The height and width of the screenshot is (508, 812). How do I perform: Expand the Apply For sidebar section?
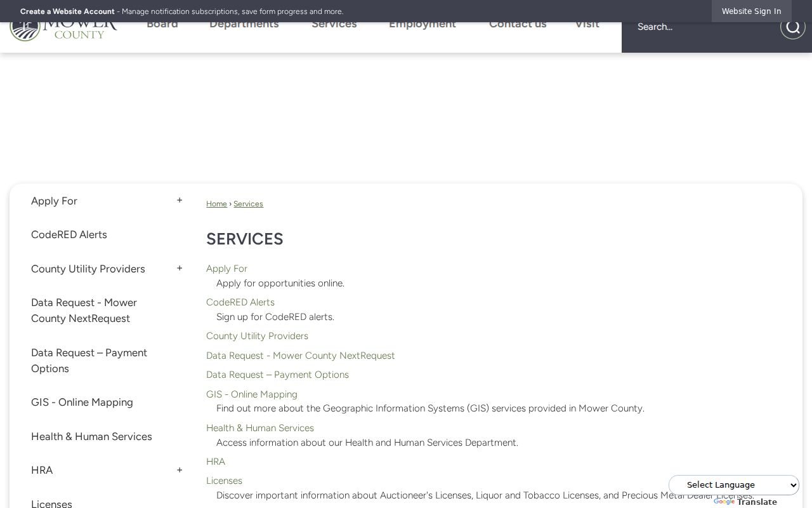click(180, 201)
